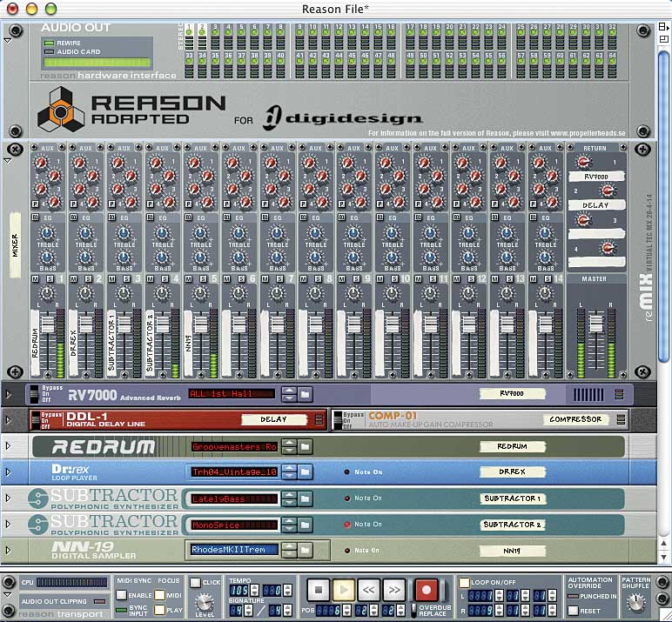This screenshot has width=672, height=622.
Task: Collapse the hardware interface fold triangle
Action: [x=7, y=40]
